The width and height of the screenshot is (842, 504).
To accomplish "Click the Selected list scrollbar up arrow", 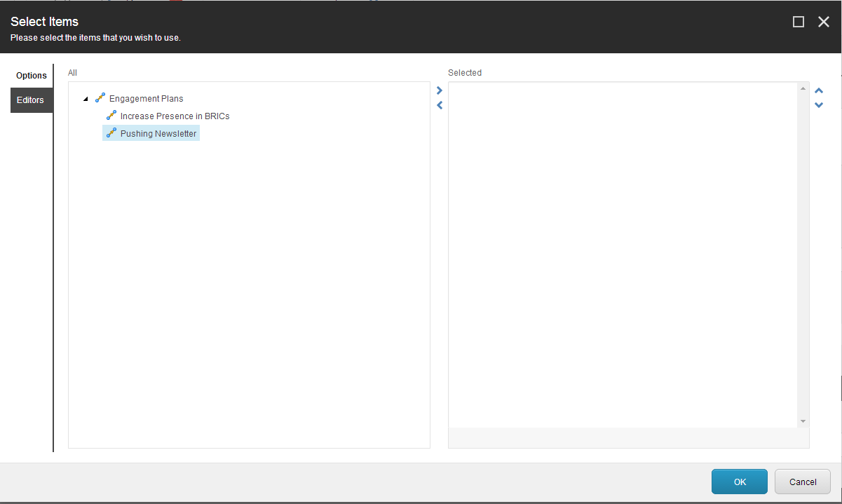I will pyautogui.click(x=802, y=87).
